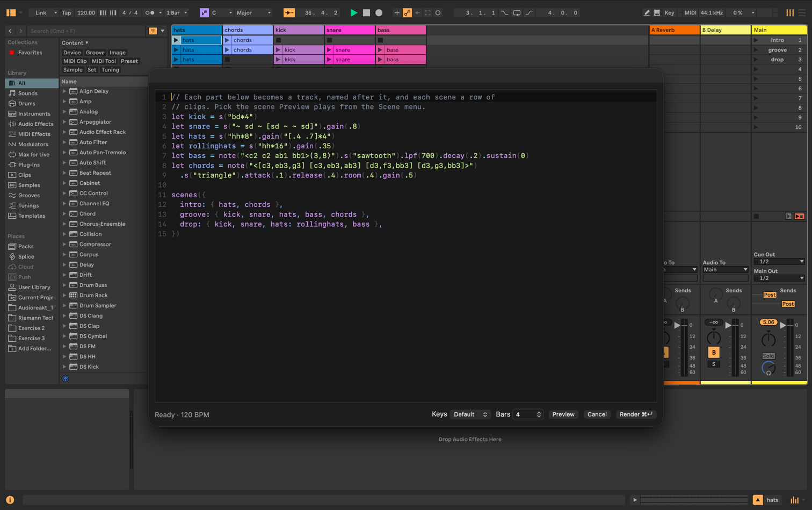This screenshot has width=812, height=510.
Task: Toggle the S solo button on B Delay
Action: [714, 364]
